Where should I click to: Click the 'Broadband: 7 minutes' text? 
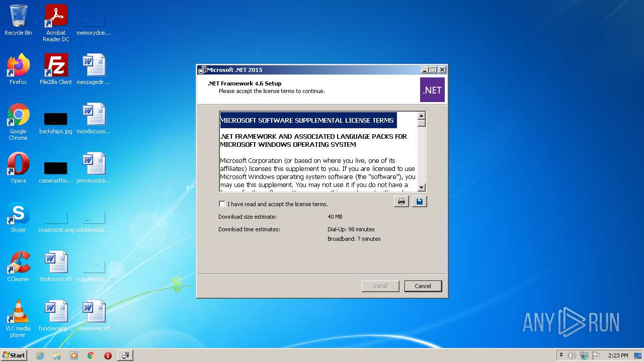[x=354, y=239]
